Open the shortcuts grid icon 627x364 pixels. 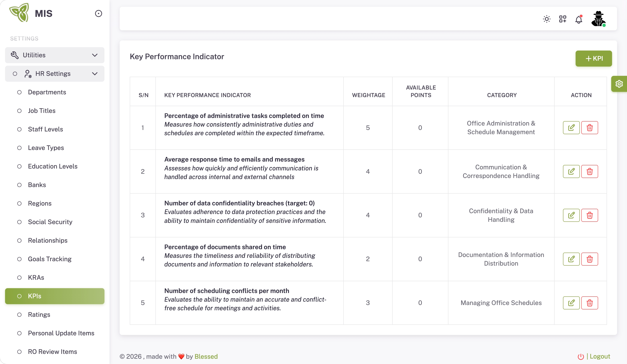563,19
